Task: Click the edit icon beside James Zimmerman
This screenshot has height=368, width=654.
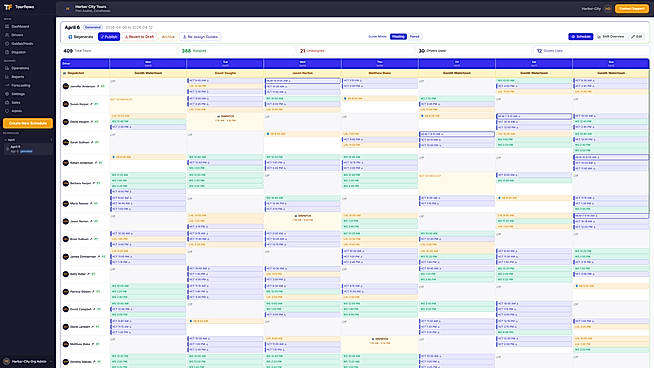Action: (99, 257)
